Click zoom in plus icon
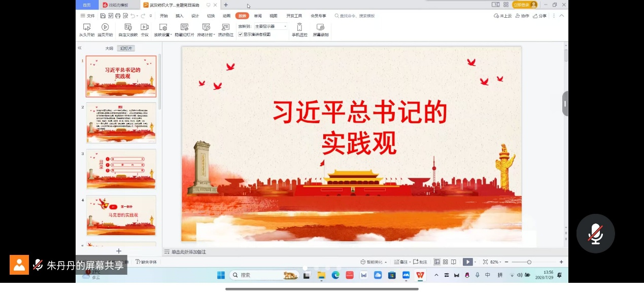 561,262
